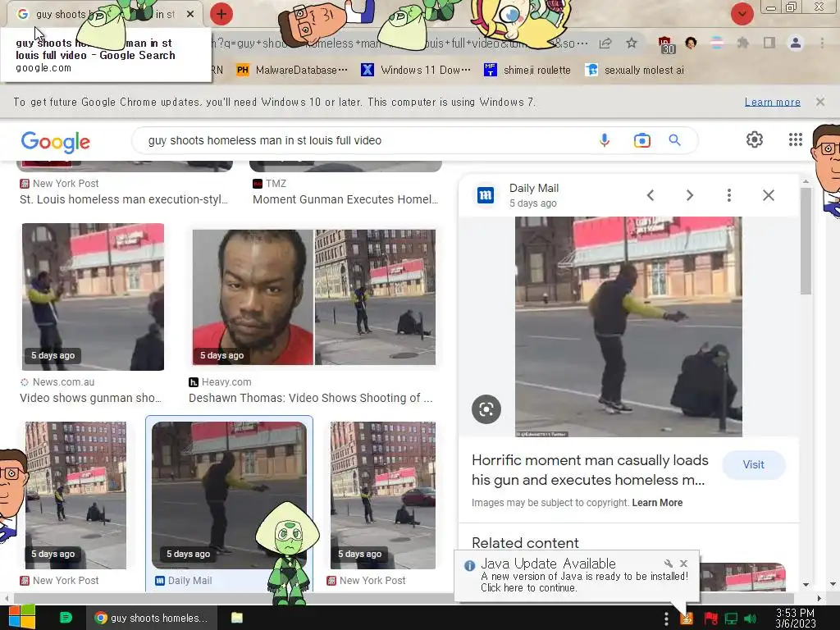
Task: Open the shimeji roulette bookmark
Action: click(527, 71)
